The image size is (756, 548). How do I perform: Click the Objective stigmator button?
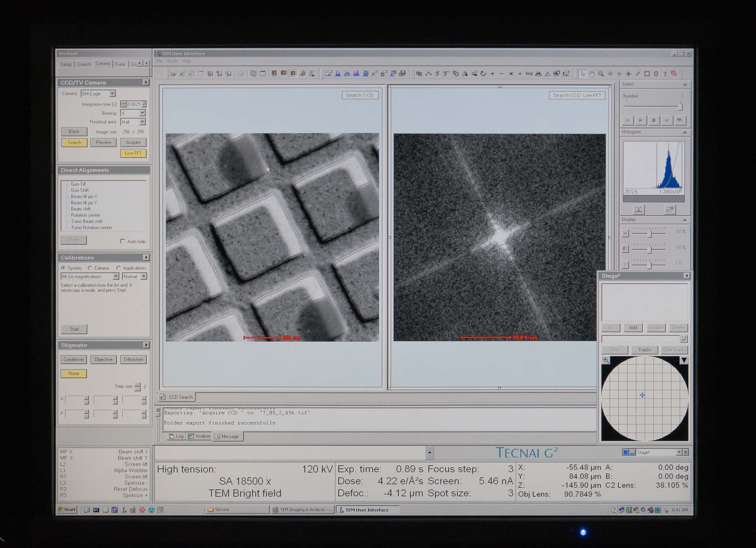coord(104,359)
